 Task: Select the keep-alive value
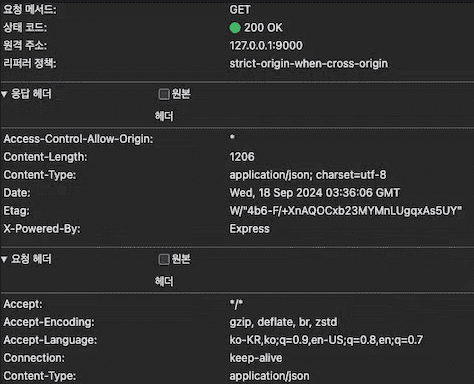[x=256, y=358]
